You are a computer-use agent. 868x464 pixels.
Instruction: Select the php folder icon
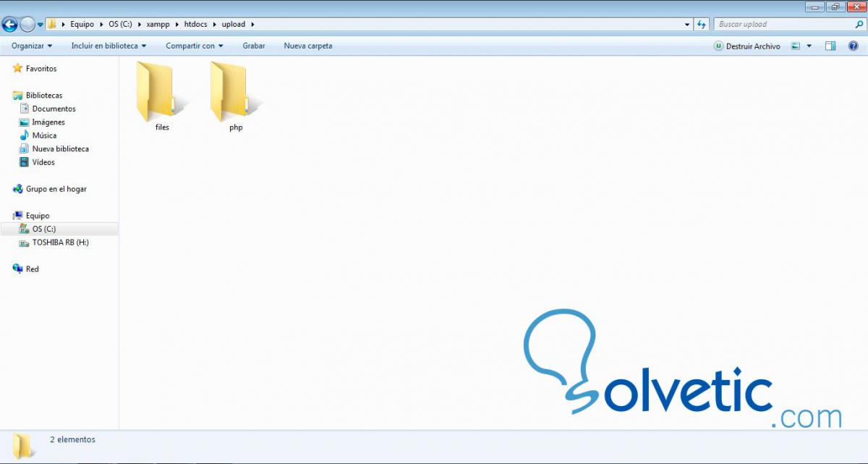[x=236, y=92]
